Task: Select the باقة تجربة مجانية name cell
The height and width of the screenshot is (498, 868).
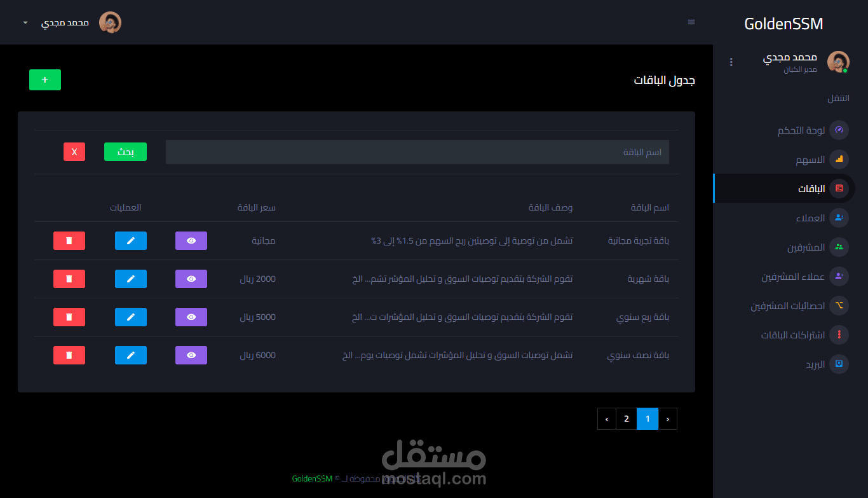Action: 639,241
